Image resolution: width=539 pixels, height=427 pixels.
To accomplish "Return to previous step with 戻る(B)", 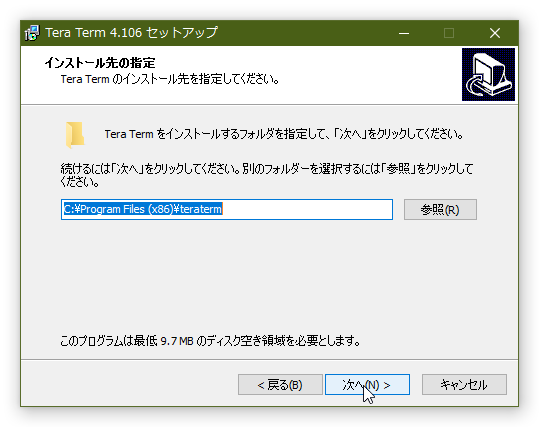I will click(x=280, y=384).
